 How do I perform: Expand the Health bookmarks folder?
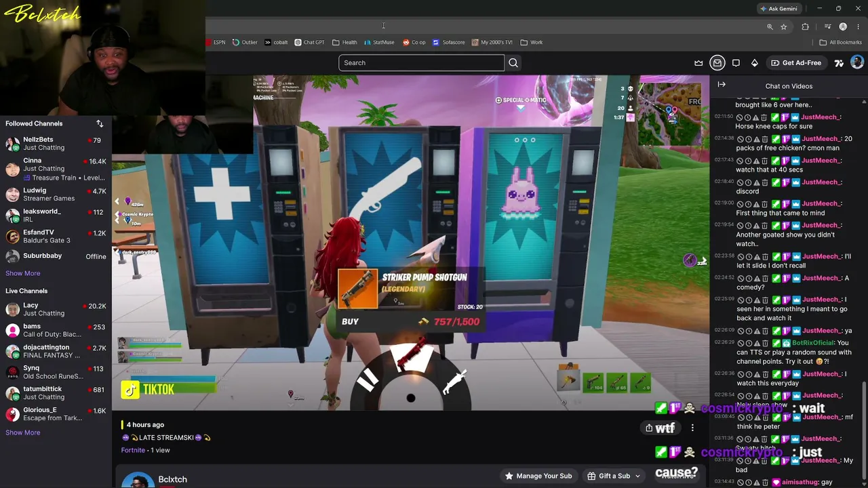tap(344, 42)
